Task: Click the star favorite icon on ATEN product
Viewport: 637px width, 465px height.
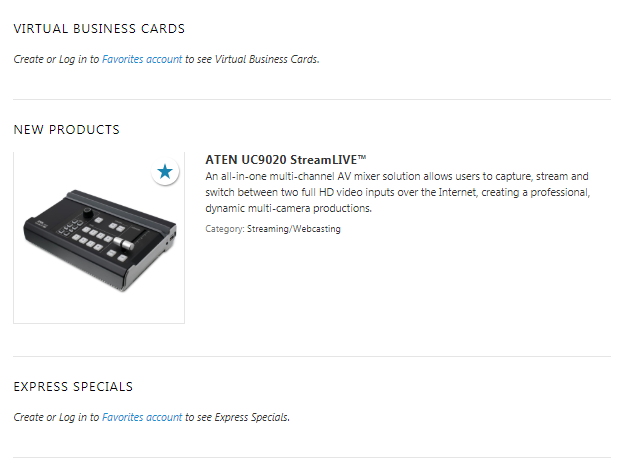Action: (165, 172)
